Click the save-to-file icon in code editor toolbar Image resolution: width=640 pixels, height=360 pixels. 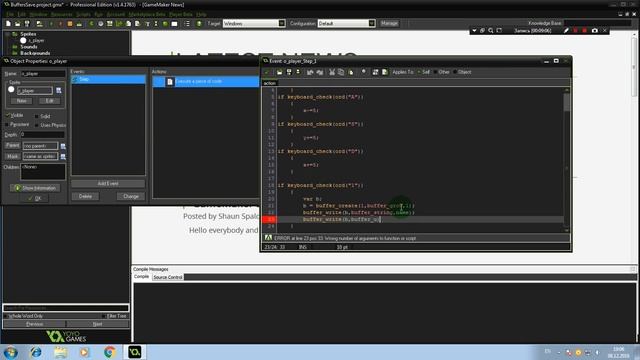click(x=289, y=72)
